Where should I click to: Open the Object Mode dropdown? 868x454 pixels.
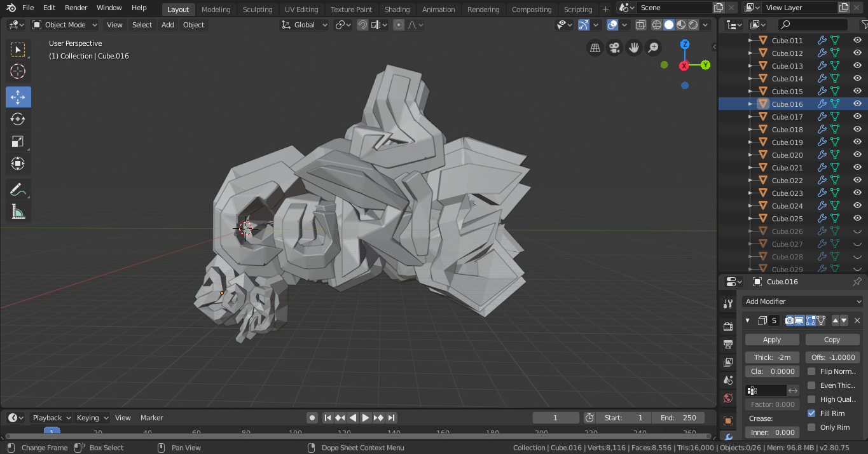coord(65,25)
